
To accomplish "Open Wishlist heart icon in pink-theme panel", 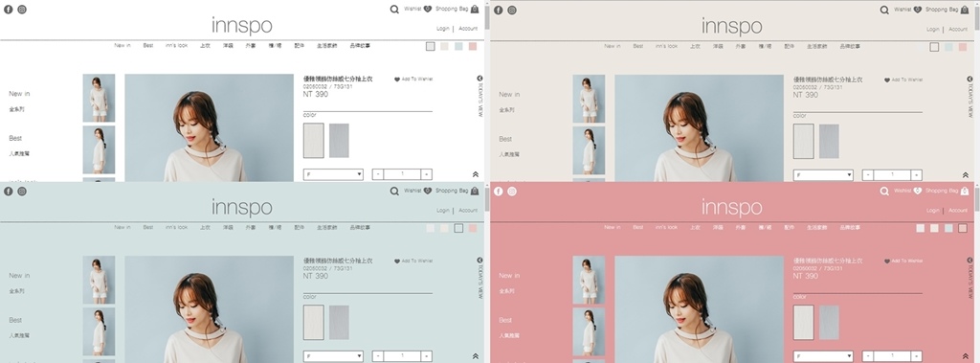I will 918,191.
